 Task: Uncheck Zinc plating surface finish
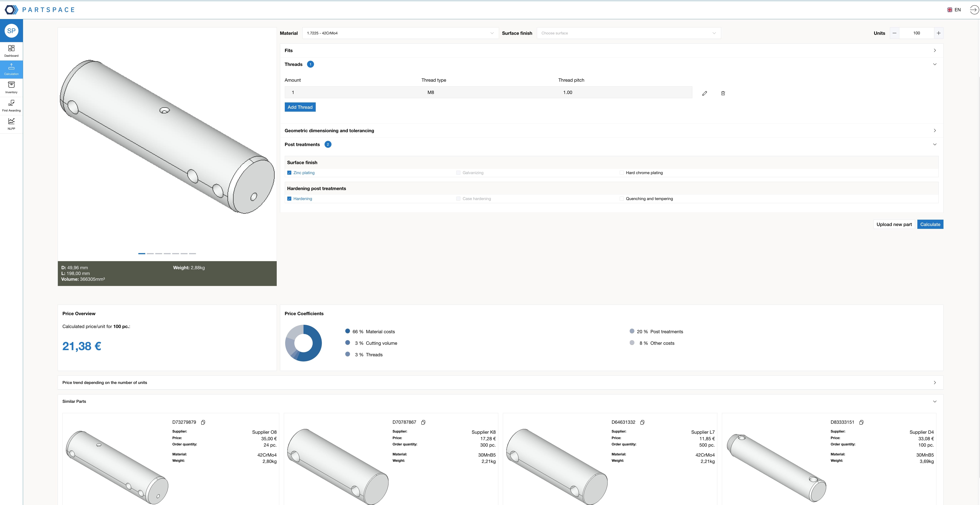tap(290, 173)
